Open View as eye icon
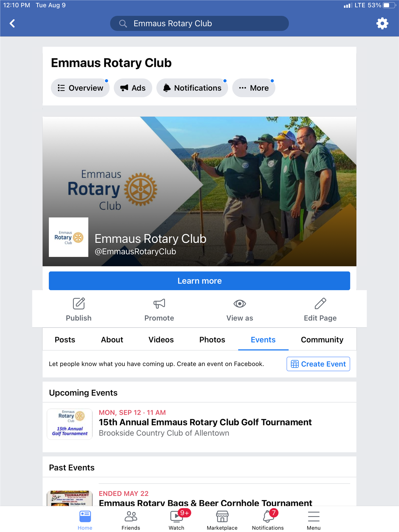399x532 pixels. coord(239,304)
